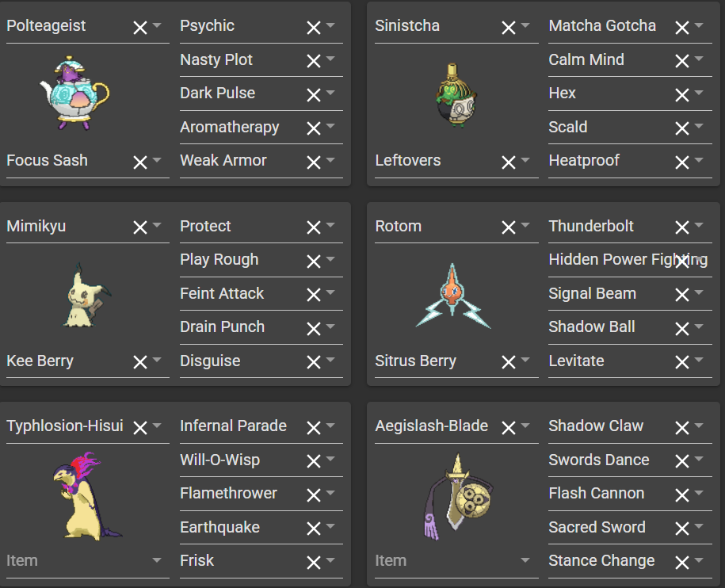
Task: Open the Focus Sash item dropdown
Action: [157, 160]
